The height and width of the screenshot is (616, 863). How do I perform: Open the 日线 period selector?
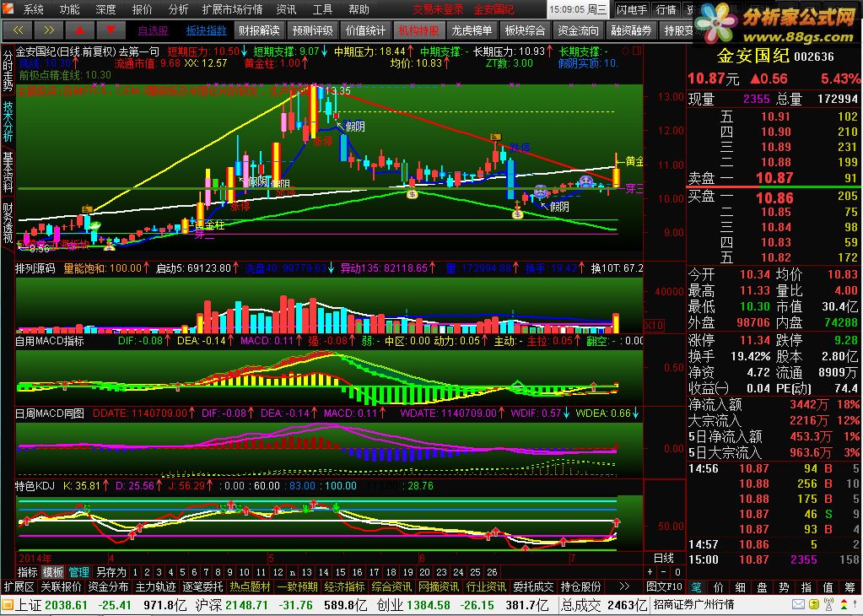pos(664,559)
